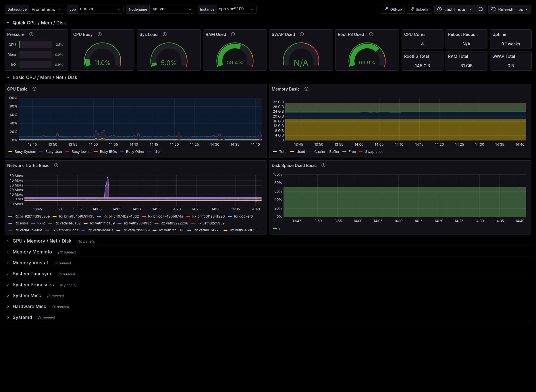Click the Pressure panel info icon
This screenshot has width=536, height=392.
click(x=31, y=34)
